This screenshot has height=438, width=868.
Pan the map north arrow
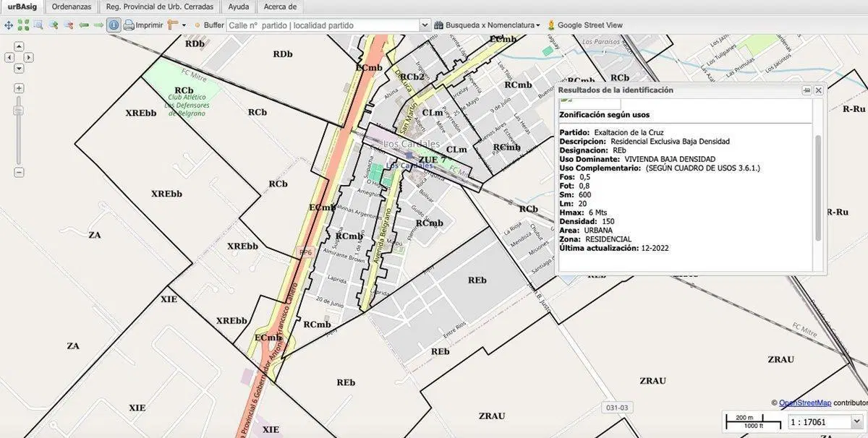pyautogui.click(x=19, y=46)
